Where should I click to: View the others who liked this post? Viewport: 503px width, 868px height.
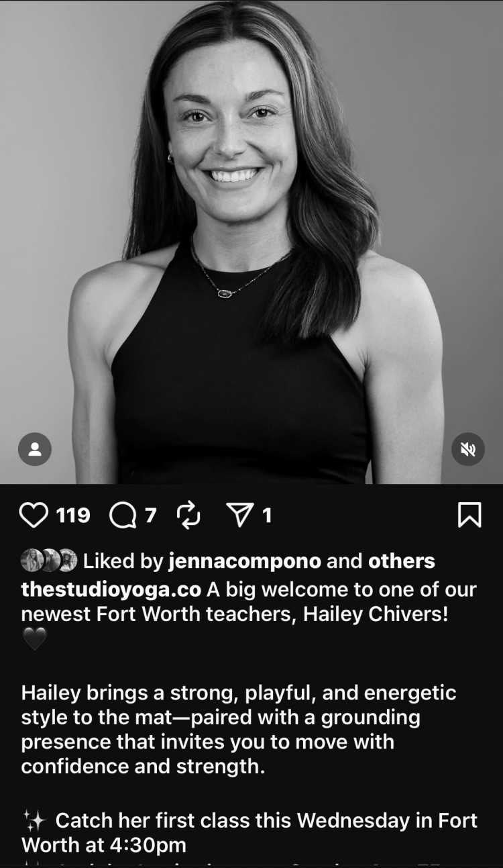(x=402, y=561)
